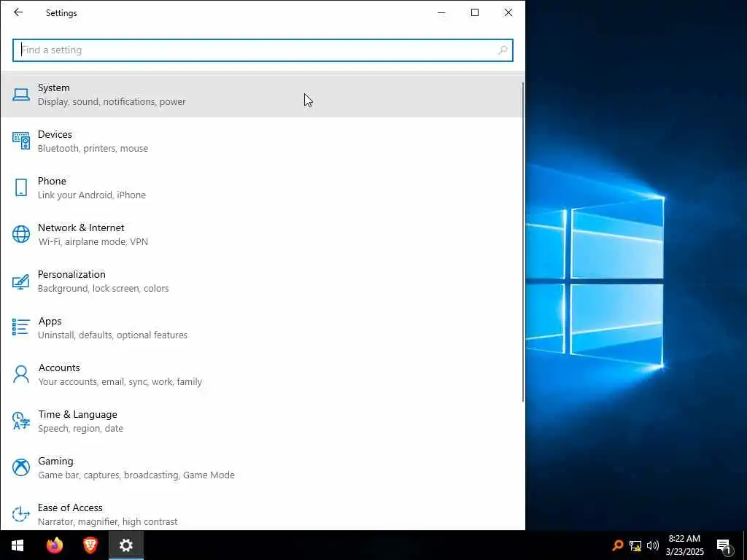This screenshot has height=560, width=747.
Task: Open the Phone settings category
Action: (262, 188)
